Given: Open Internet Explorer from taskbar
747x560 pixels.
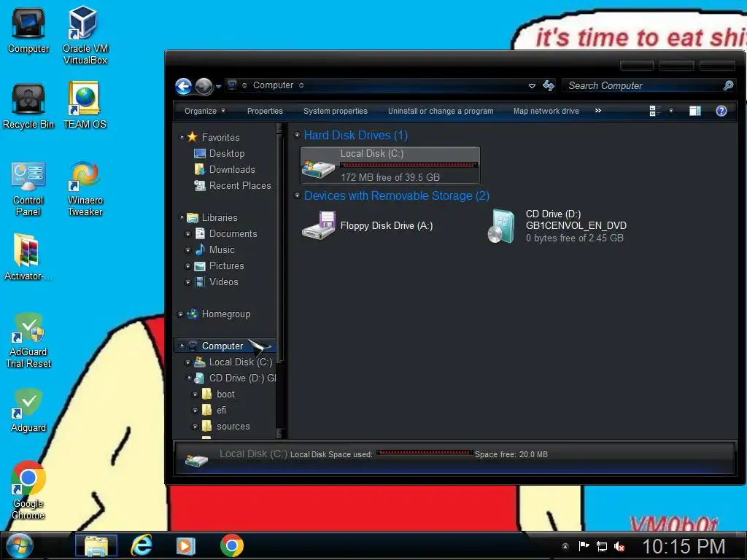Looking at the screenshot, I should pos(142,545).
